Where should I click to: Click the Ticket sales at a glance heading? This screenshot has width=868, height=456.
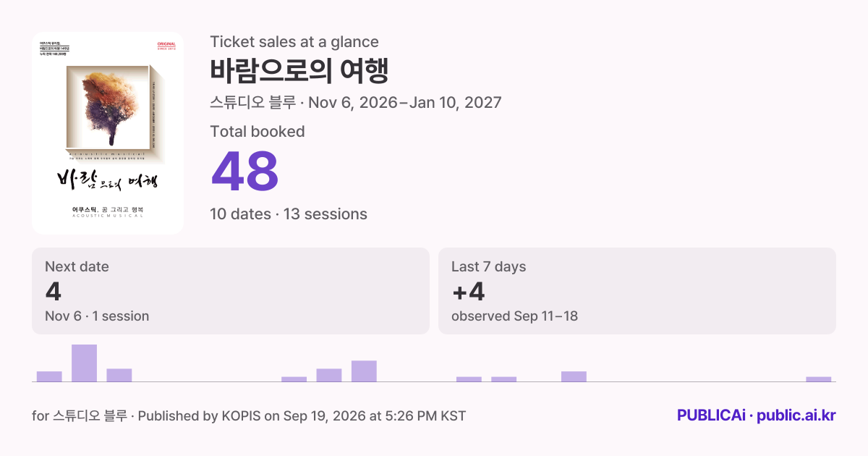coord(294,42)
